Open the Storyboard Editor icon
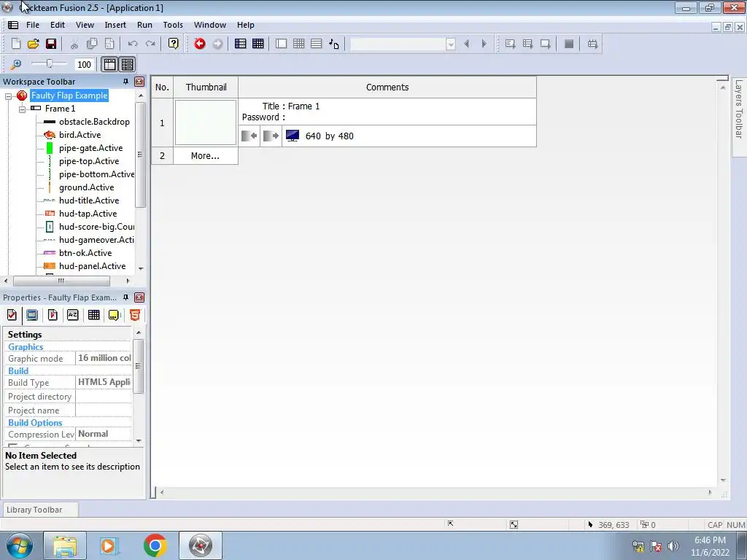 (x=241, y=44)
